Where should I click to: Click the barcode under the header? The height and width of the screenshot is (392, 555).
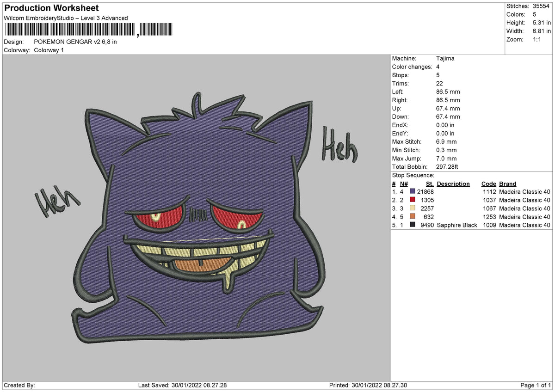[89, 30]
